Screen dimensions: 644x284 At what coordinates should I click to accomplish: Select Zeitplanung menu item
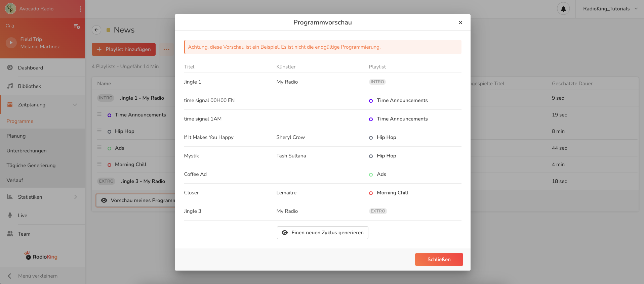[42, 105]
